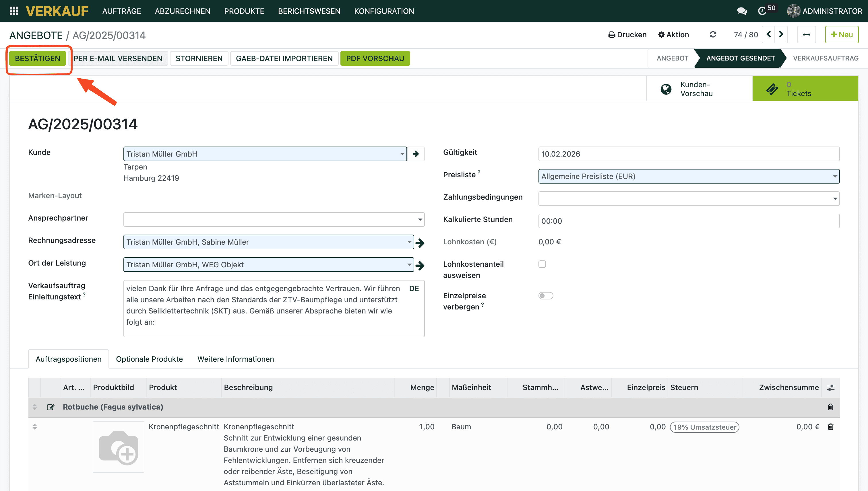Click the PDF Vorschau button
This screenshot has height=491, width=868.
pos(375,58)
